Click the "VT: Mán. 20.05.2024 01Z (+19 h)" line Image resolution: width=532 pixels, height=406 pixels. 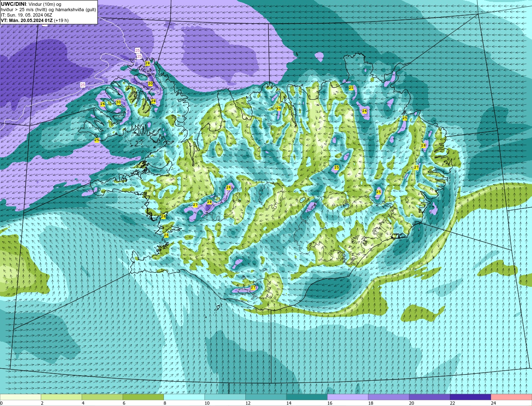(x=35, y=20)
